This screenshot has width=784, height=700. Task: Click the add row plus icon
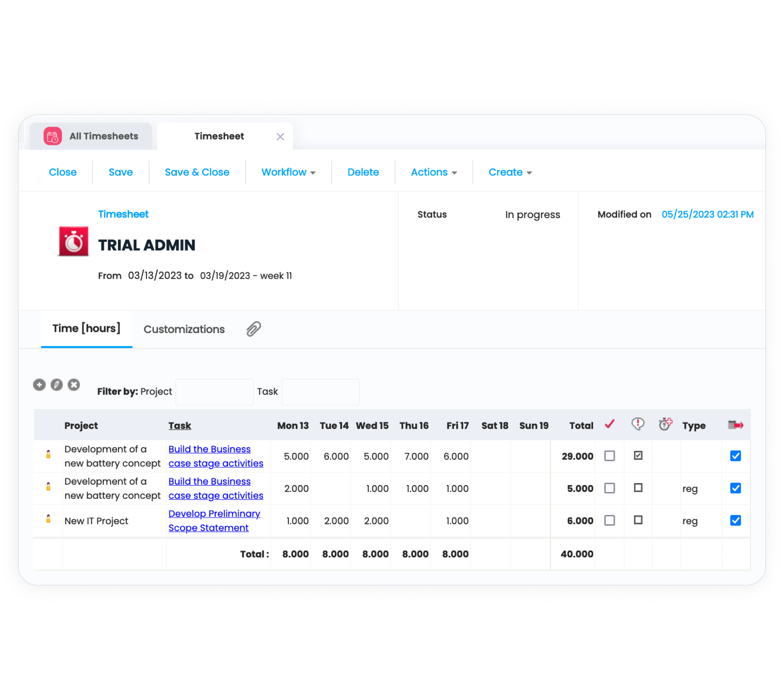coord(39,385)
